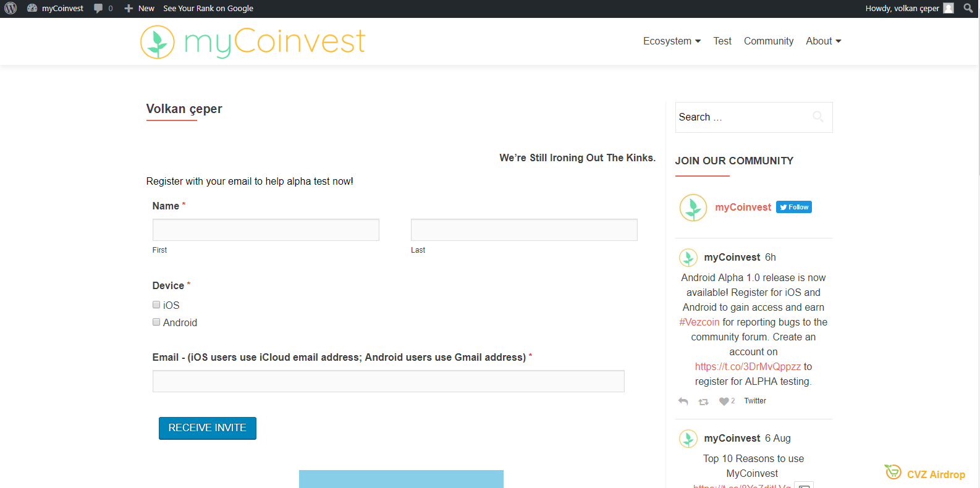Viewport: 980px width, 488px height.
Task: Click the 6h tweet timestamp
Action: 771,257
